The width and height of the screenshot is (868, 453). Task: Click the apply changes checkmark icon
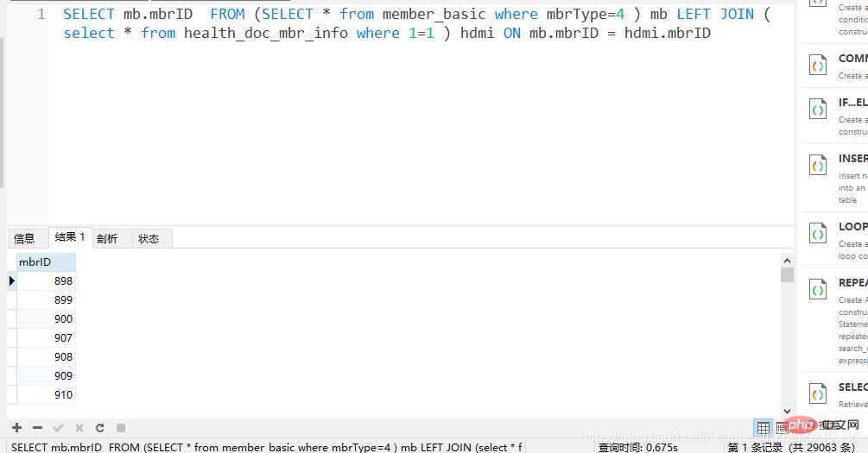(58, 428)
